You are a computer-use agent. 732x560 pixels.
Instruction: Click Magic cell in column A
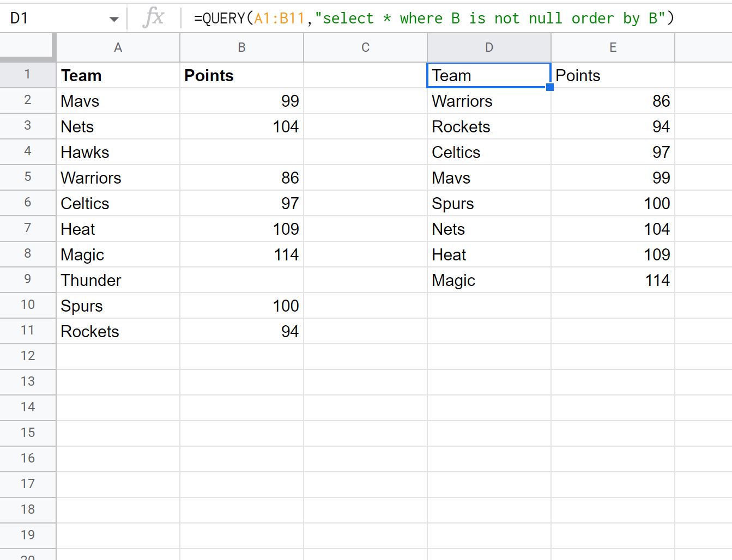(118, 254)
